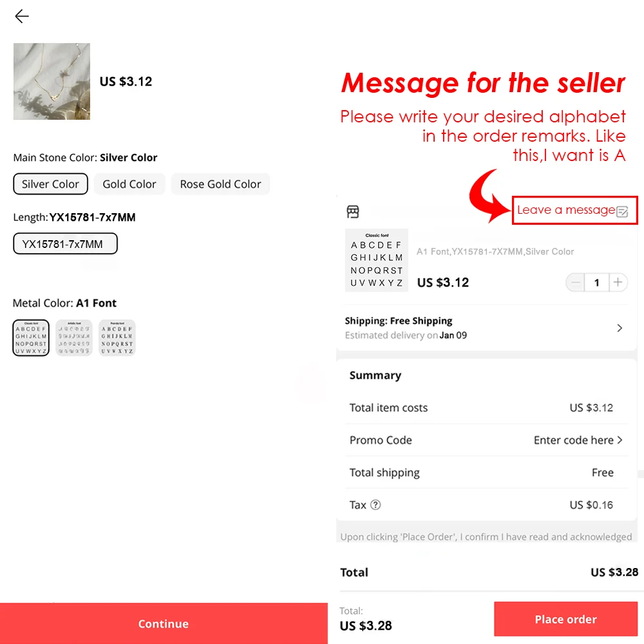Click the Tax help question mark icon
The width and height of the screenshot is (644, 644).
[x=375, y=505]
